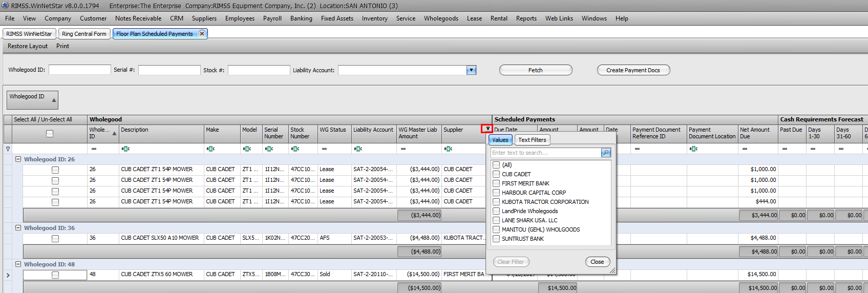Click the Wholegood ID input field

tap(80, 70)
